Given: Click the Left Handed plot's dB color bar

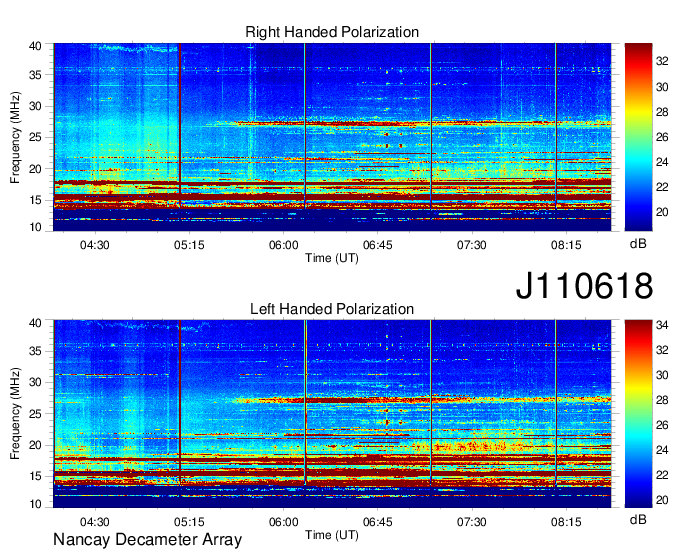Looking at the screenshot, I should pyautogui.click(x=638, y=414).
